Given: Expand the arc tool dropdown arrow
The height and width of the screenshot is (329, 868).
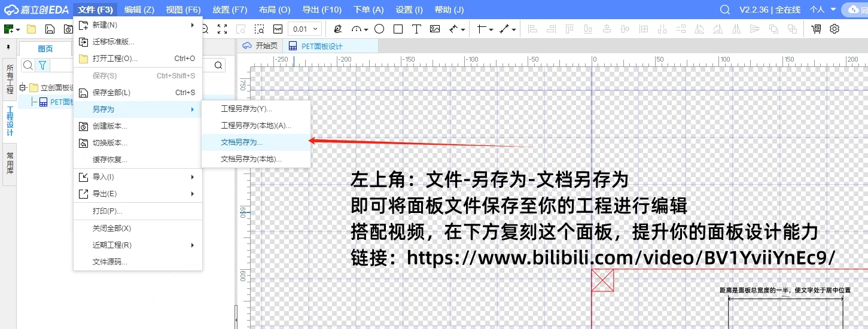Looking at the screenshot, I should [x=366, y=29].
